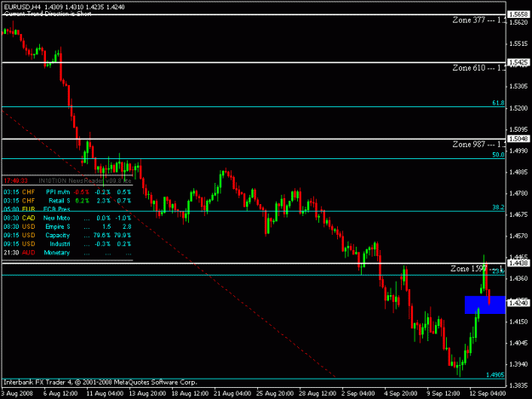This screenshot has width=532, height=399.
Task: Click the highlighted 1.5425 price label
Action: (518, 62)
